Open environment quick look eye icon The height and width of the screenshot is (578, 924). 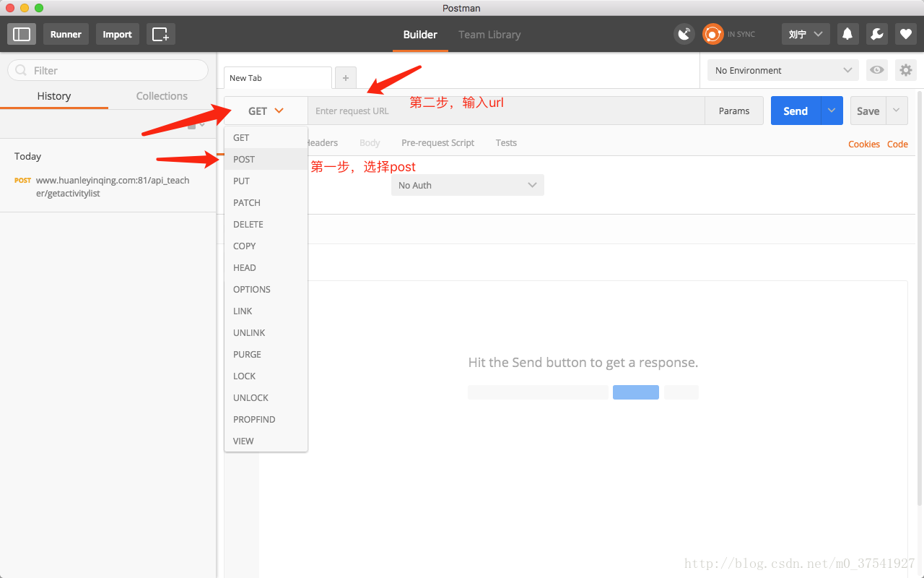pyautogui.click(x=877, y=70)
